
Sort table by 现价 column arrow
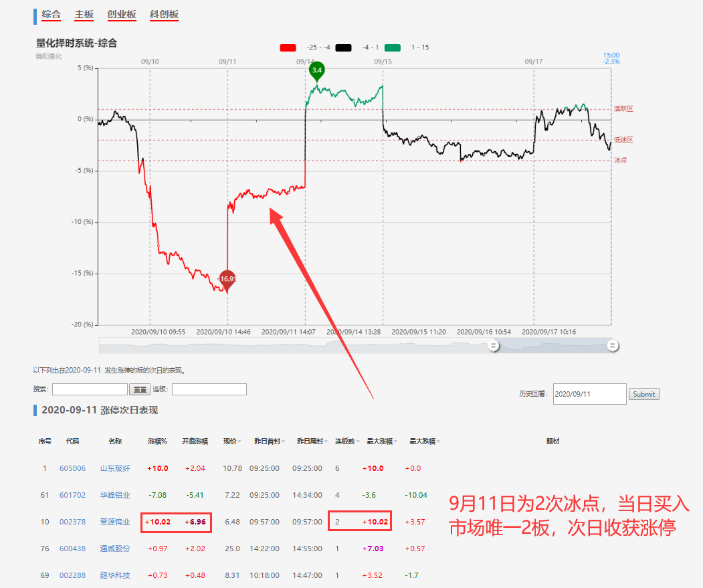pos(240,442)
